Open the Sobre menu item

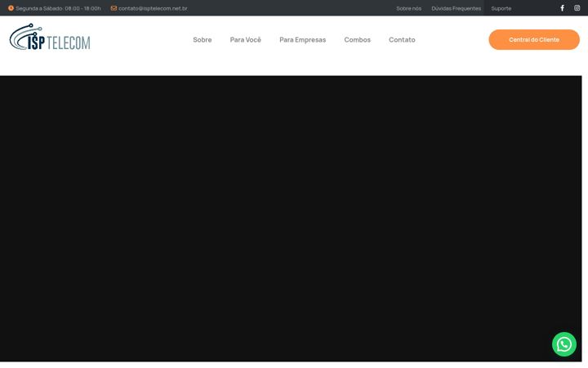point(203,40)
